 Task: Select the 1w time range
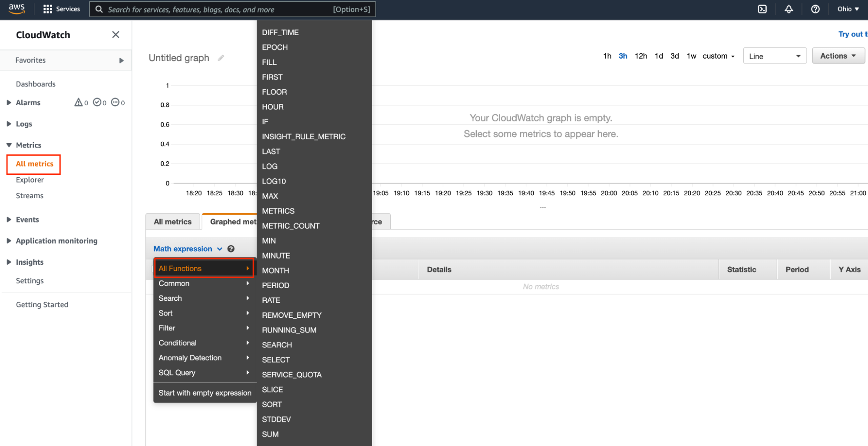click(691, 56)
